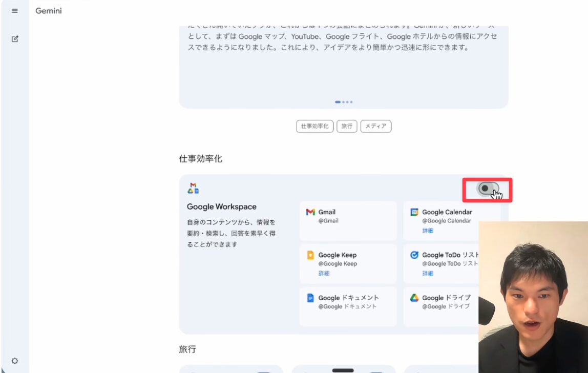
Task: Click the active first carousel page indicator
Action: 338,102
